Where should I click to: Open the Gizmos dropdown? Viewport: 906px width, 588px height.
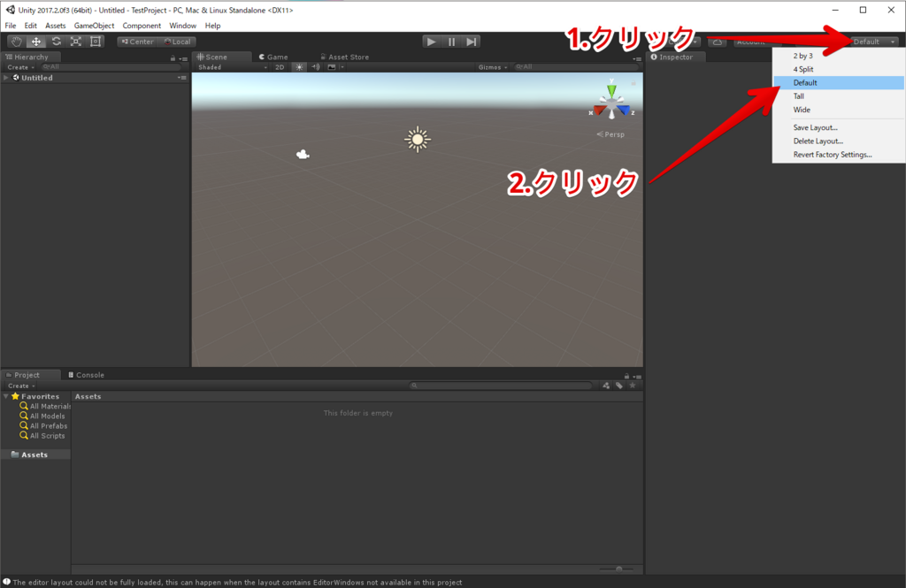[x=492, y=67]
